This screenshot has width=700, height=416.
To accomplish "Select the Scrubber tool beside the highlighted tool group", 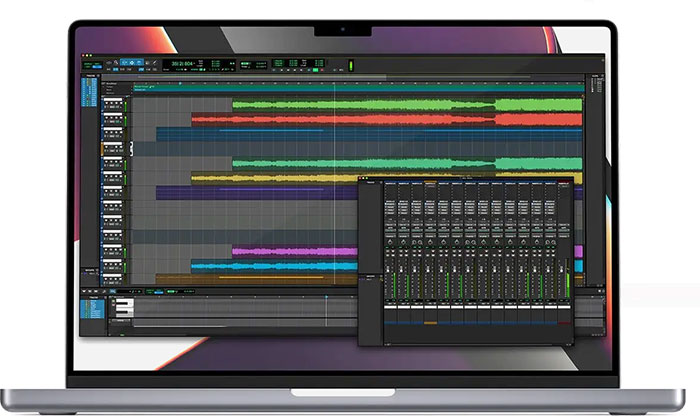I will 147,62.
